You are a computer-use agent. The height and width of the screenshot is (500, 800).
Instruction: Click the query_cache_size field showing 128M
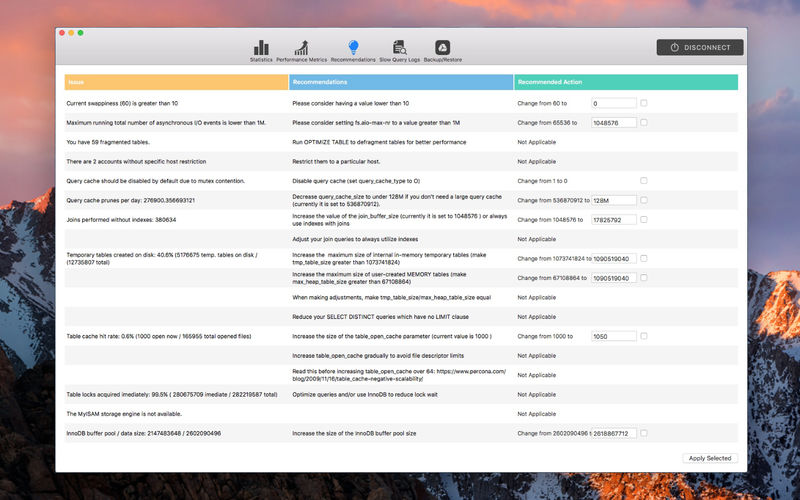614,200
